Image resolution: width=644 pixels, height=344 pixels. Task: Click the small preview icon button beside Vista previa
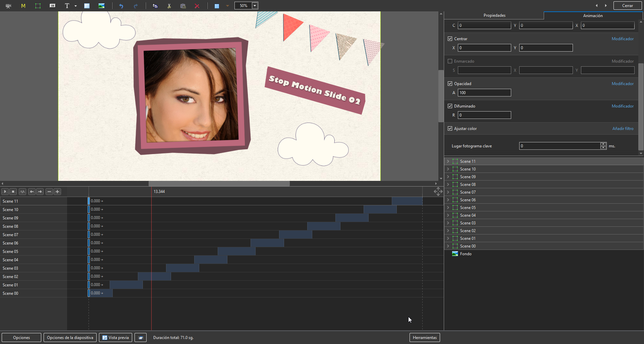tap(141, 338)
